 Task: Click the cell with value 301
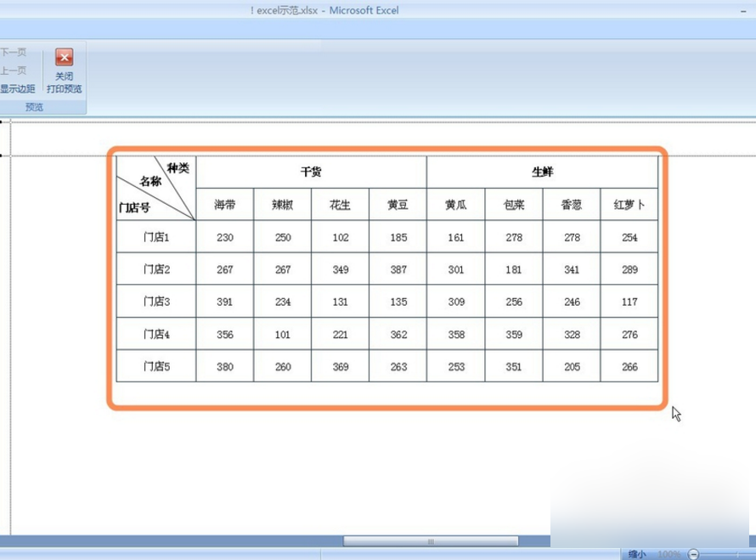[x=456, y=269]
